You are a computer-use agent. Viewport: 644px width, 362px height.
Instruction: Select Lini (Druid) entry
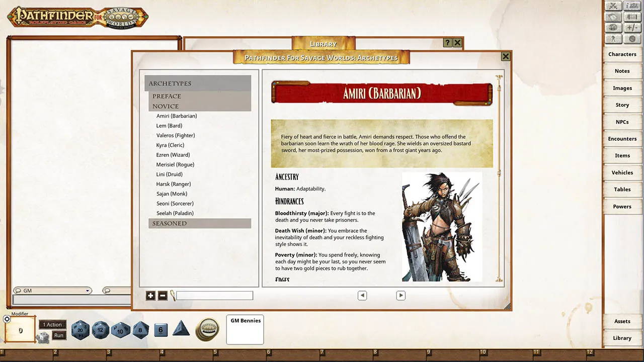point(170,174)
